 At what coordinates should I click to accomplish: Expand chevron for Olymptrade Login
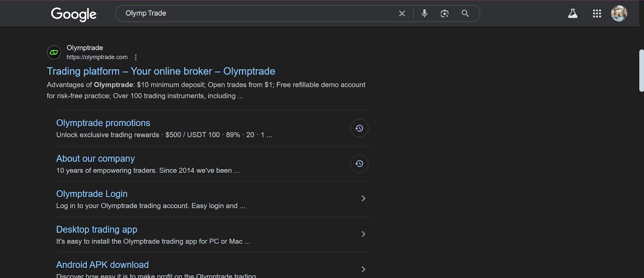[x=363, y=198]
